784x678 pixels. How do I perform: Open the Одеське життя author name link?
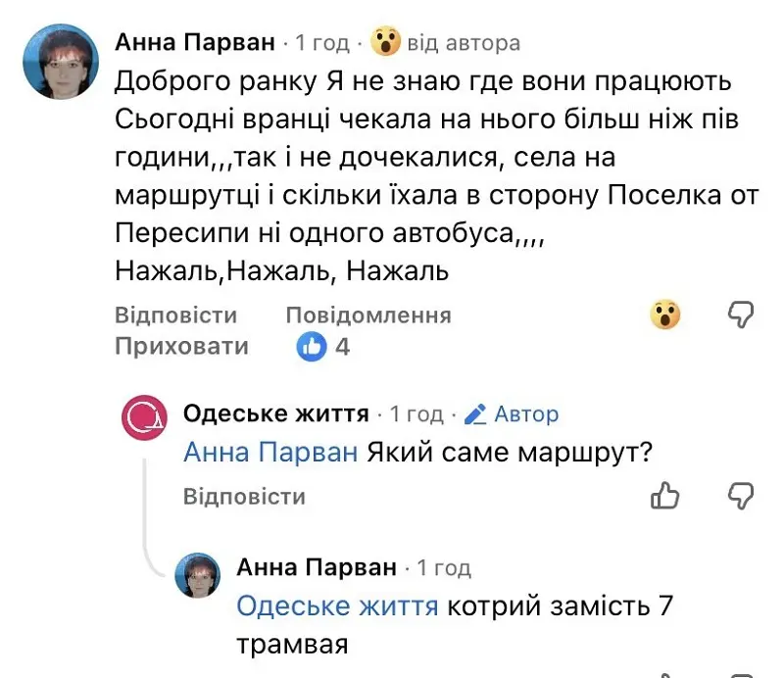[275, 413]
